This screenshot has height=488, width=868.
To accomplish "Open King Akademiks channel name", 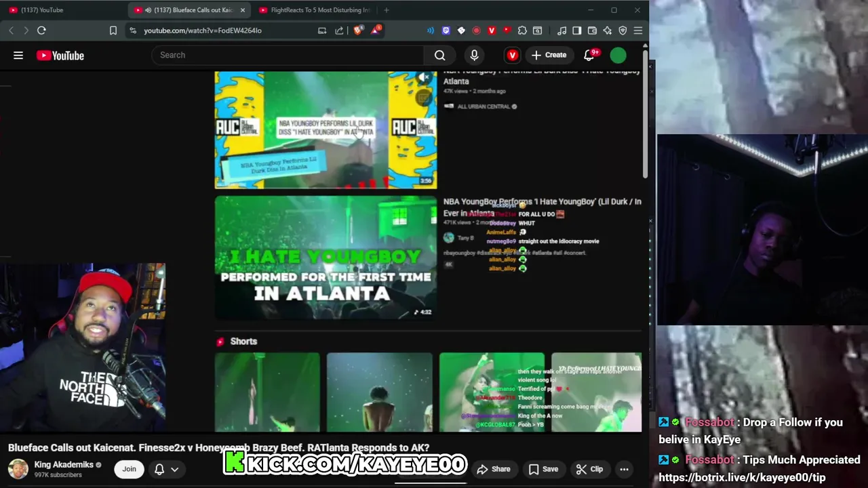I will [64, 465].
